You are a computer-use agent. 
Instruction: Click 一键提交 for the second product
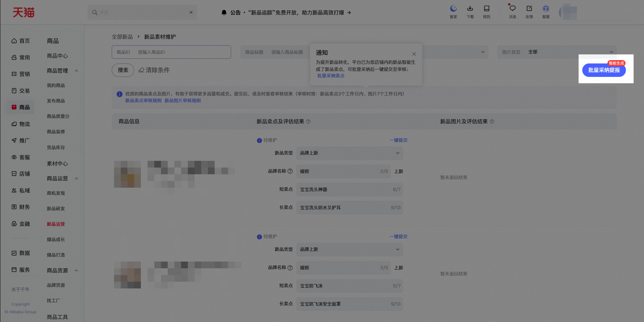[398, 237]
